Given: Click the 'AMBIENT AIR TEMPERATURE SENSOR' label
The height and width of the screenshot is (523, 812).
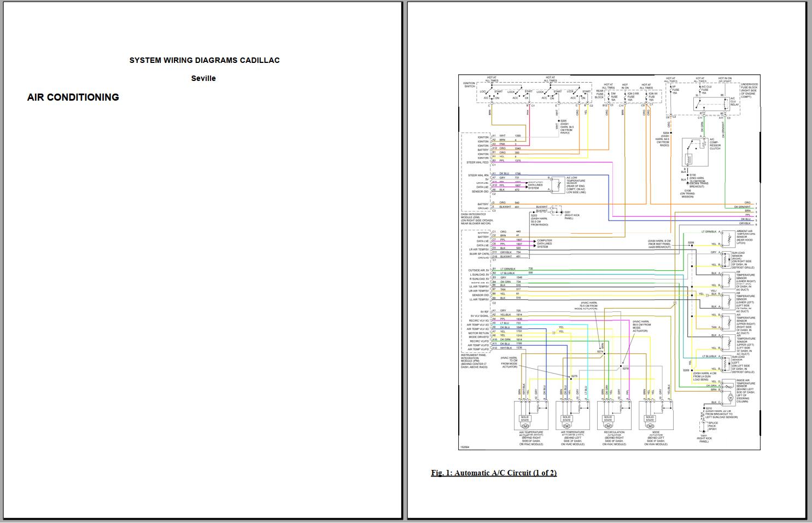Looking at the screenshot, I should (x=745, y=235).
